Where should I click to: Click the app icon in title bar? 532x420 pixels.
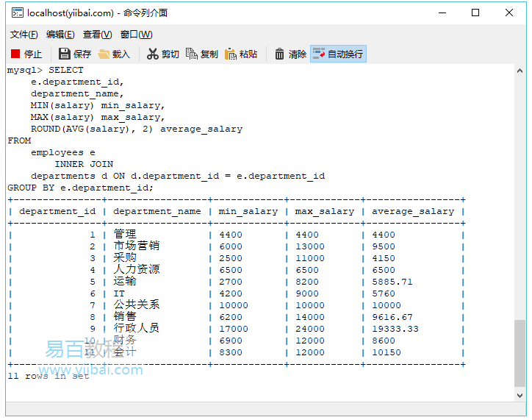16,13
